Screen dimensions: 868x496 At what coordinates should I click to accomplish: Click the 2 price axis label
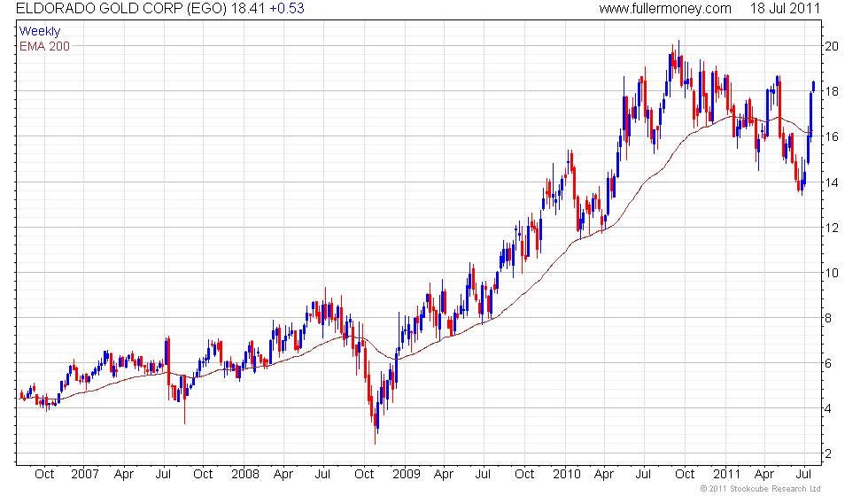pyautogui.click(x=828, y=453)
